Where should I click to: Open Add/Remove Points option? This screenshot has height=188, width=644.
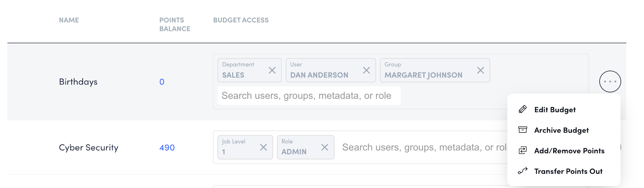[x=569, y=151]
